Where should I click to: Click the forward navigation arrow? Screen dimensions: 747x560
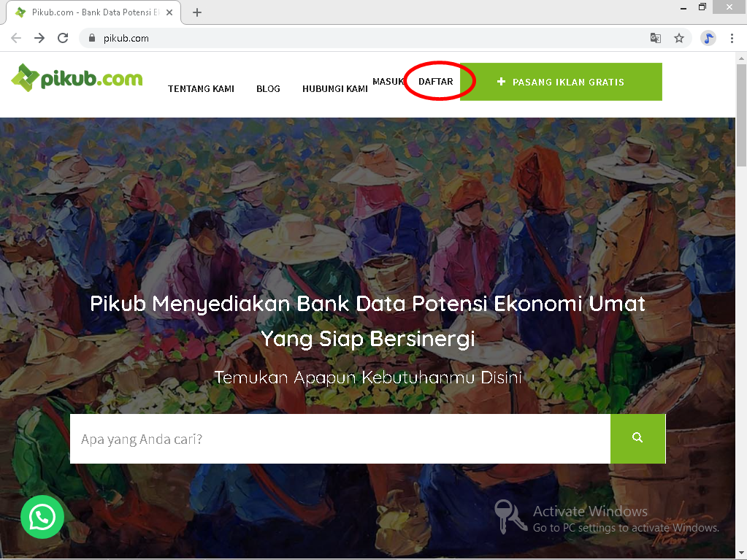click(x=41, y=37)
